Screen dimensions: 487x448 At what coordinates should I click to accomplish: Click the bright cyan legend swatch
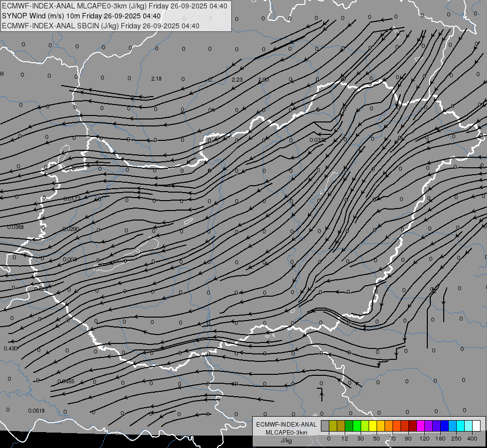(x=461, y=426)
